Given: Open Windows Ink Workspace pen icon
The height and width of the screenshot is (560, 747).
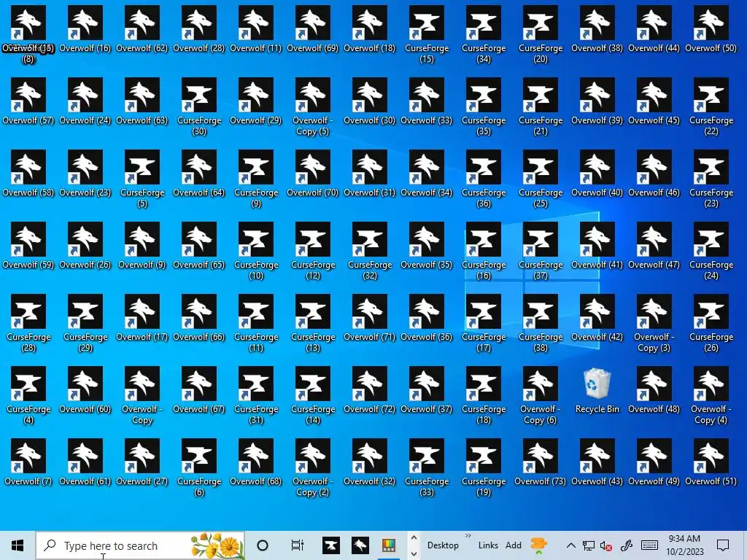Looking at the screenshot, I should [x=626, y=545].
